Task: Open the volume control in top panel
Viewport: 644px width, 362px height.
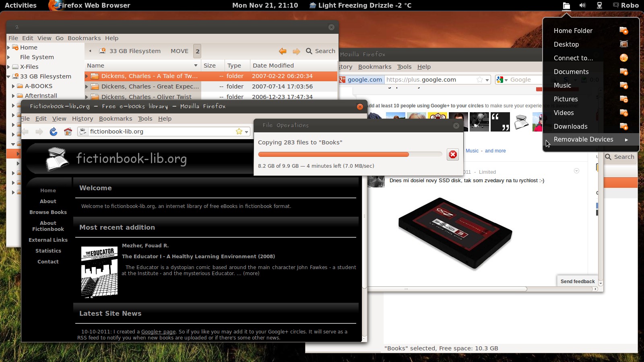Action: pyautogui.click(x=582, y=5)
